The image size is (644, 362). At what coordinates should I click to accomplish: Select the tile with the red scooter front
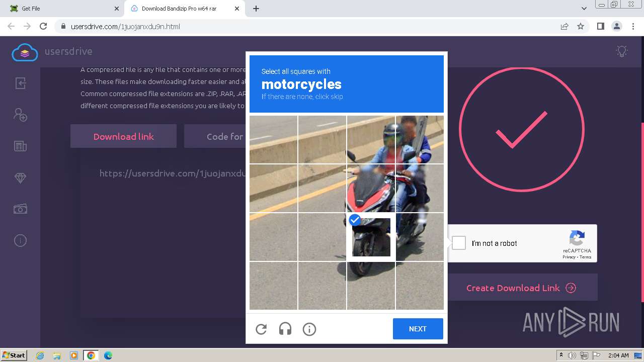pyautogui.click(x=371, y=188)
